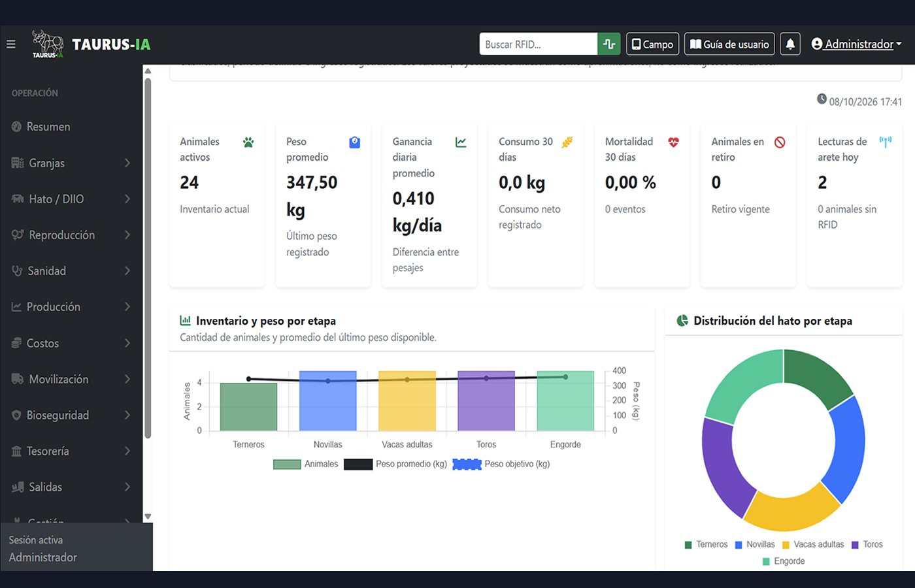Click the Taurus-IA bull logo

[48, 44]
